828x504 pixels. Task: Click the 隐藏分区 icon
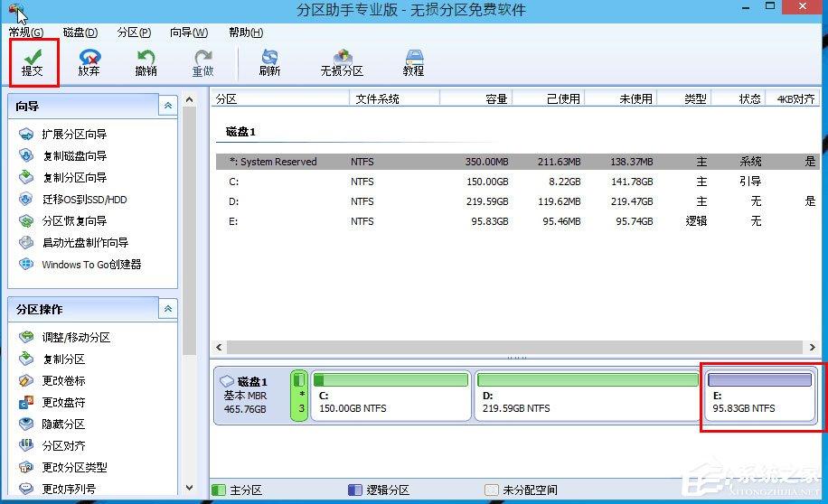pyautogui.click(x=26, y=424)
